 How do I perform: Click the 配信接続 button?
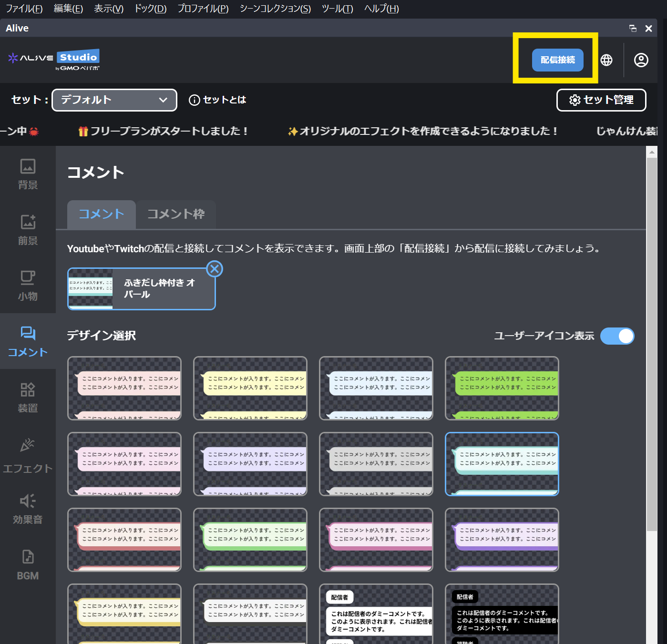pos(557,60)
